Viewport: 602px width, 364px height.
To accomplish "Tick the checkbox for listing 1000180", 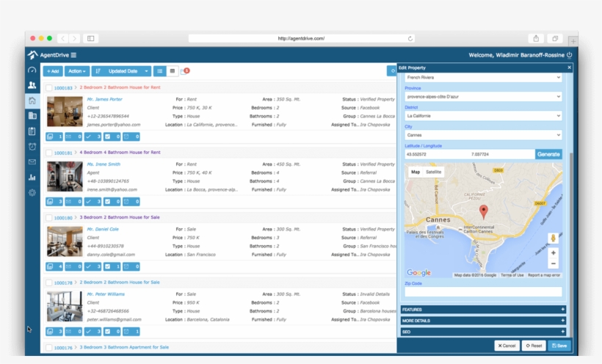I will pyautogui.click(x=48, y=218).
